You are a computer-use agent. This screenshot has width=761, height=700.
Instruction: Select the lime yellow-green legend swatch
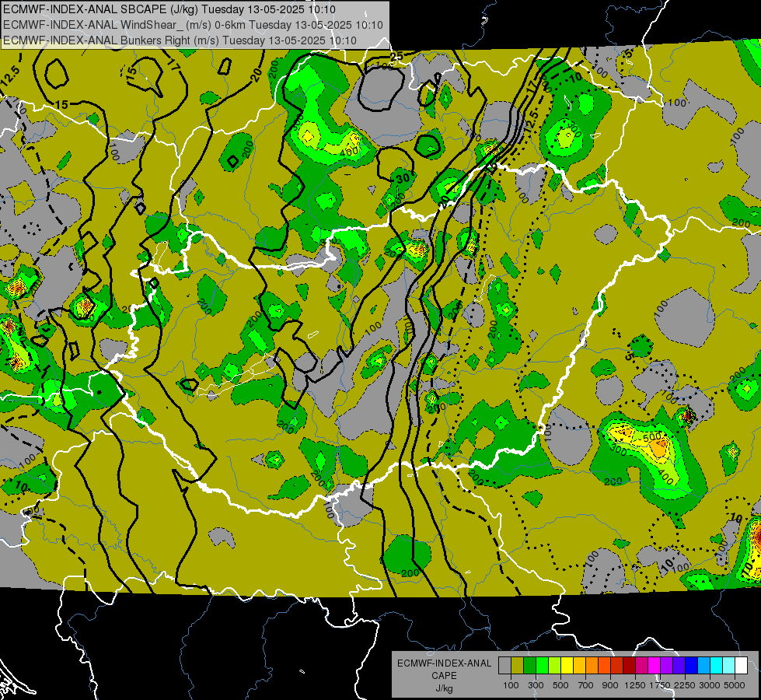pos(554,666)
